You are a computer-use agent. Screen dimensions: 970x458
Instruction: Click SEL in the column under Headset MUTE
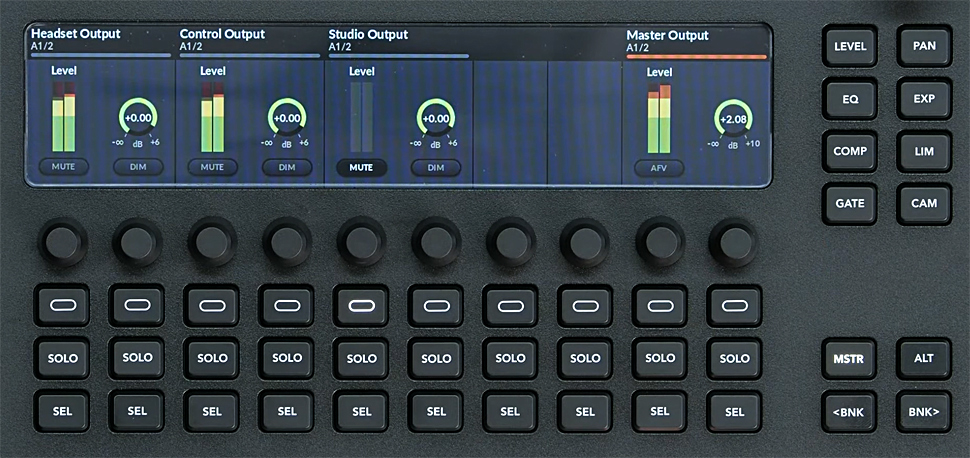click(62, 411)
